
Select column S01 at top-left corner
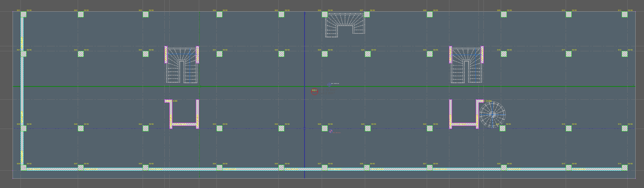click(24, 15)
